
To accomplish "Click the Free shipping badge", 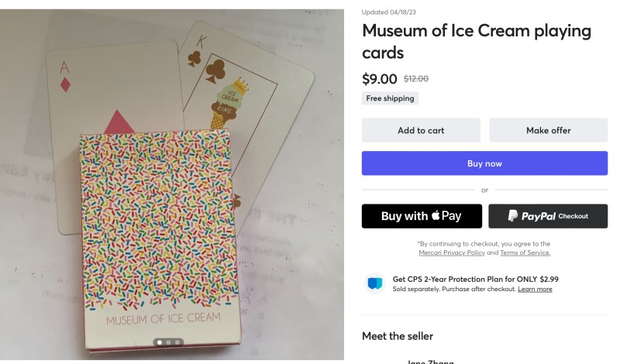I will click(x=391, y=98).
